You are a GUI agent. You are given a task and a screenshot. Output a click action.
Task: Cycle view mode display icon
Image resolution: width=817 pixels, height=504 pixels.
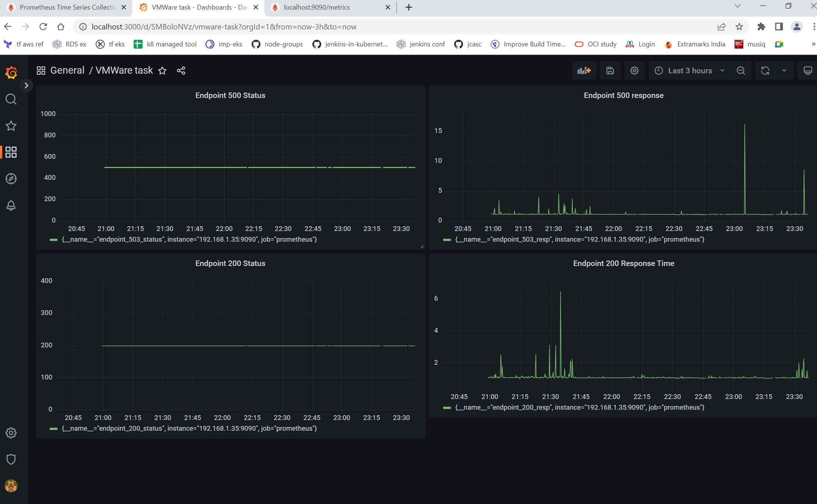807,70
